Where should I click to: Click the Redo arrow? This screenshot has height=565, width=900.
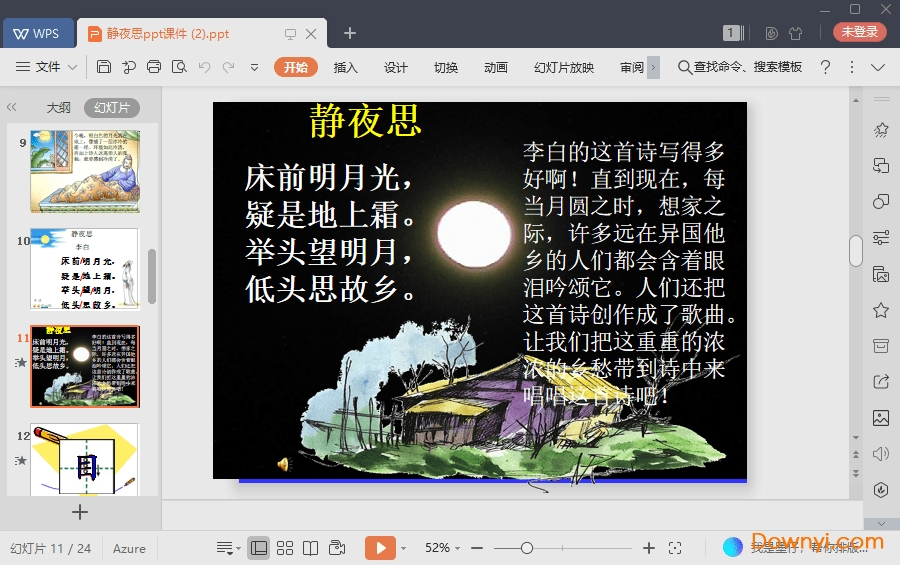(x=228, y=67)
